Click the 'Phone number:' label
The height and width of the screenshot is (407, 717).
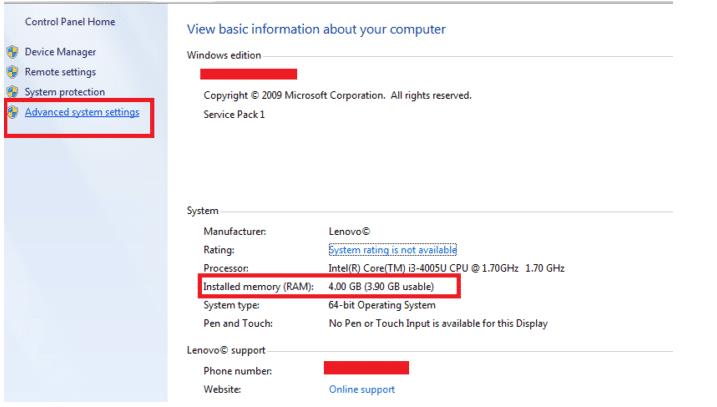237,371
